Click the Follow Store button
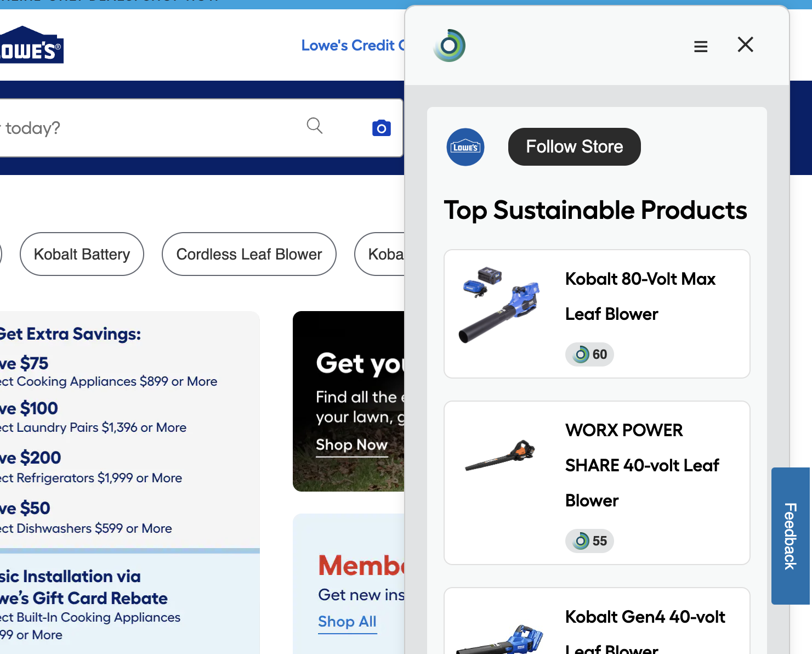The width and height of the screenshot is (812, 654). click(x=575, y=146)
